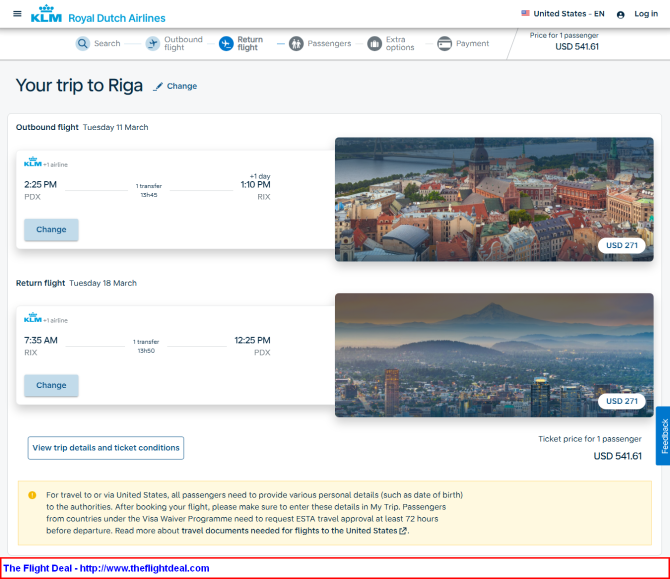670x579 pixels.
Task: Click the 1:10 PM arrival time
Action: click(x=256, y=185)
